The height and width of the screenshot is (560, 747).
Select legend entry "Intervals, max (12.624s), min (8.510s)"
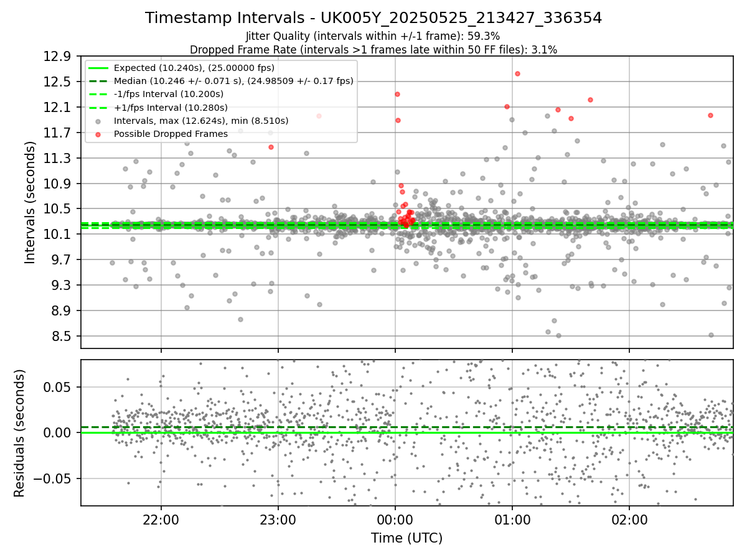coord(201,121)
